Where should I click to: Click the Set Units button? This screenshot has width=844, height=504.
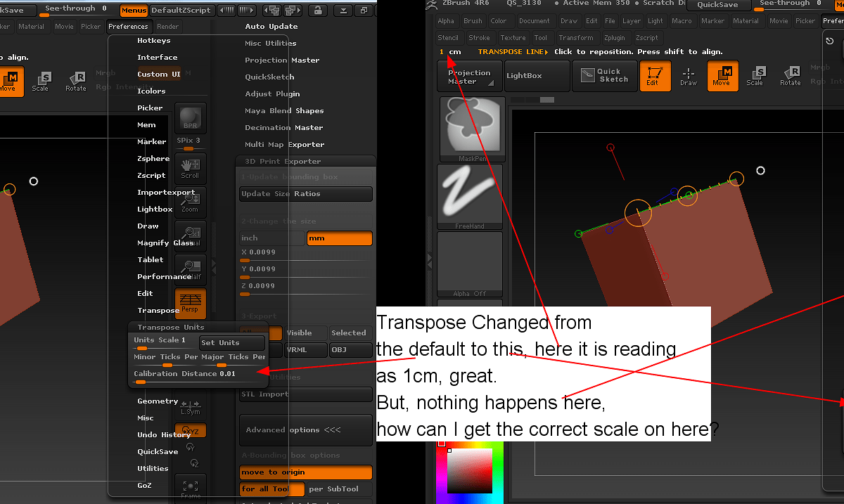232,343
